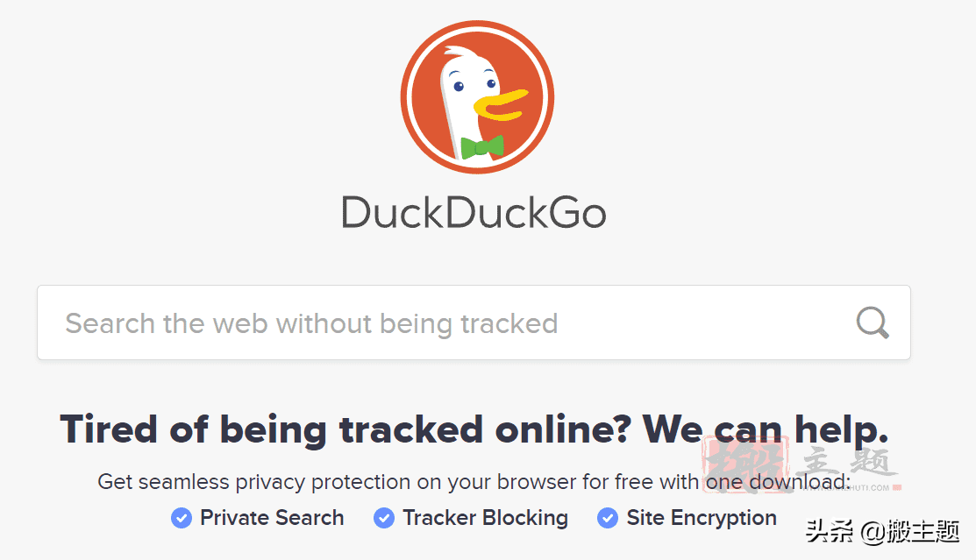Screen dimensions: 976x560
Task: Click the magnifying glass search icon
Action: click(x=872, y=323)
